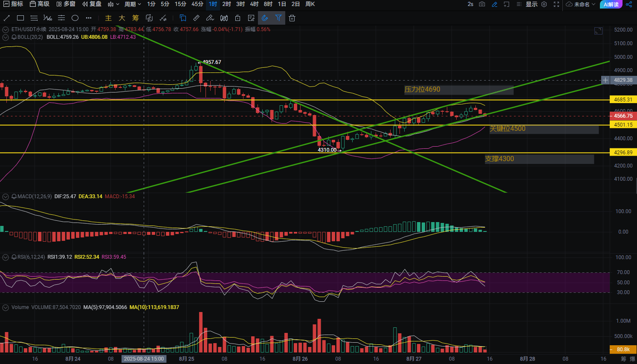Expand the 未命名 layout dropdown
The image size is (637, 364).
click(x=581, y=4)
